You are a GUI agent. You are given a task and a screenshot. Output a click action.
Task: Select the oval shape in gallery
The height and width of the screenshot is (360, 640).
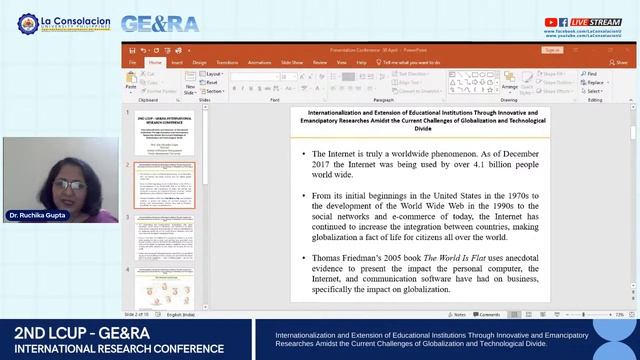482,75
